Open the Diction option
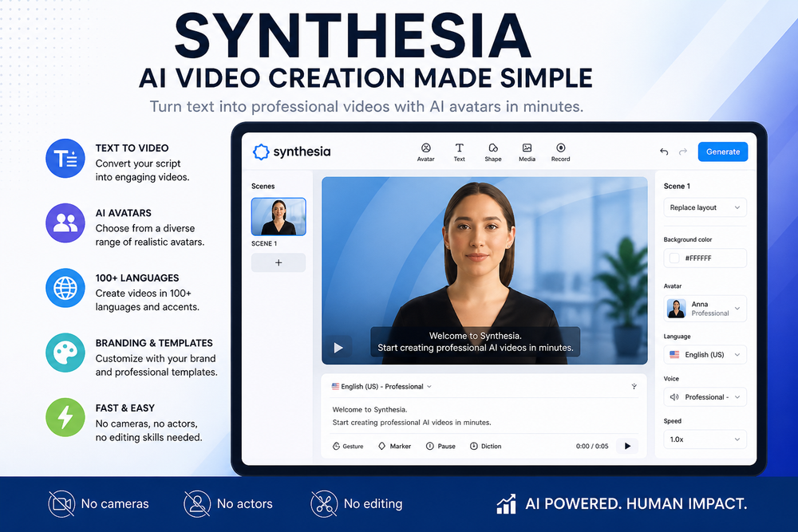 485,446
